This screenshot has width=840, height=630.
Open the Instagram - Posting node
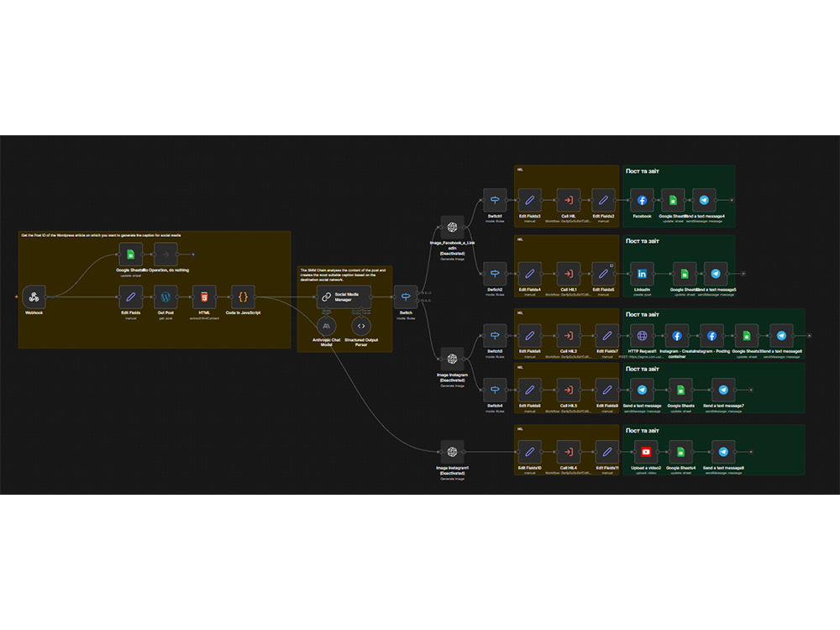click(711, 336)
